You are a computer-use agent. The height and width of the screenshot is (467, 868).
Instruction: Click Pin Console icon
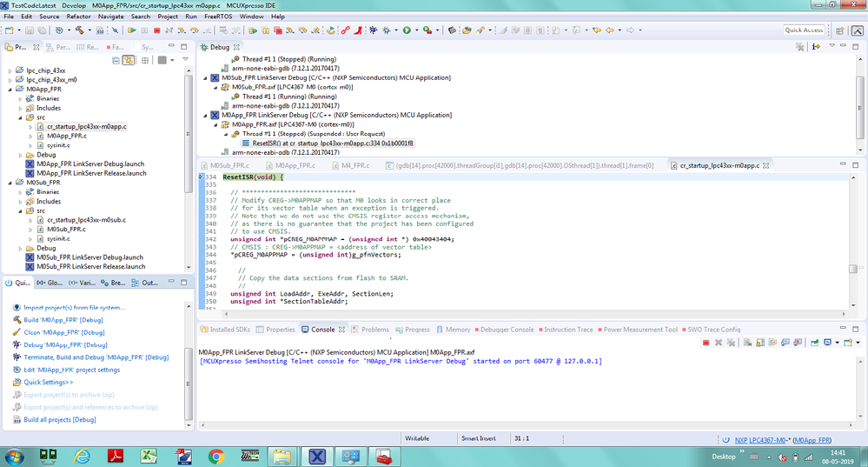click(814, 343)
